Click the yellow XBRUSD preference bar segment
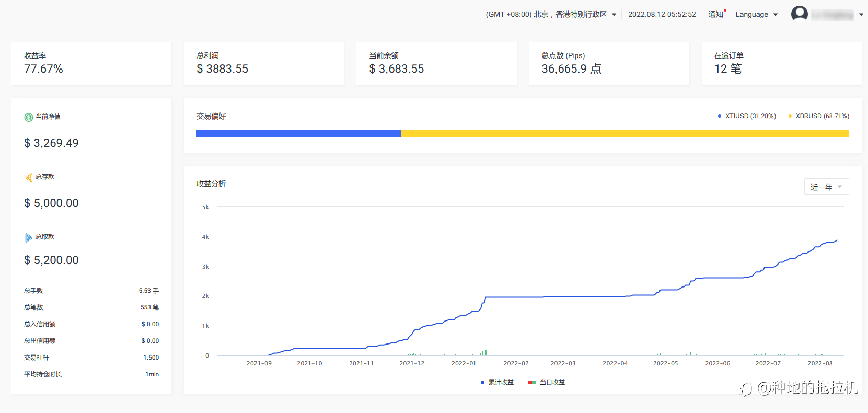 tap(625, 133)
